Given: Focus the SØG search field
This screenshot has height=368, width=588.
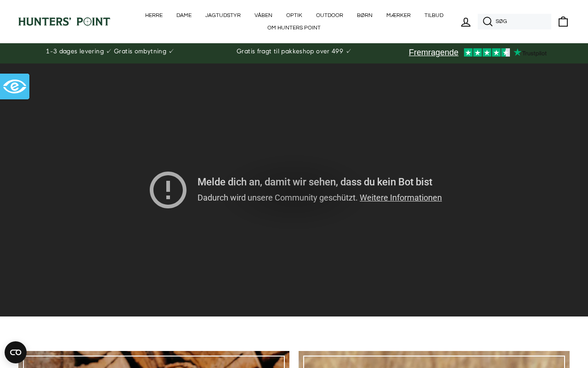Looking at the screenshot, I should coord(514,22).
